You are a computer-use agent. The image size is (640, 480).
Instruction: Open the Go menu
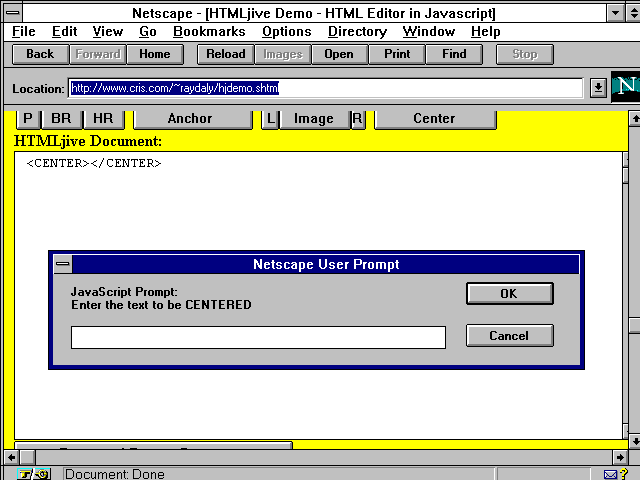(x=147, y=32)
